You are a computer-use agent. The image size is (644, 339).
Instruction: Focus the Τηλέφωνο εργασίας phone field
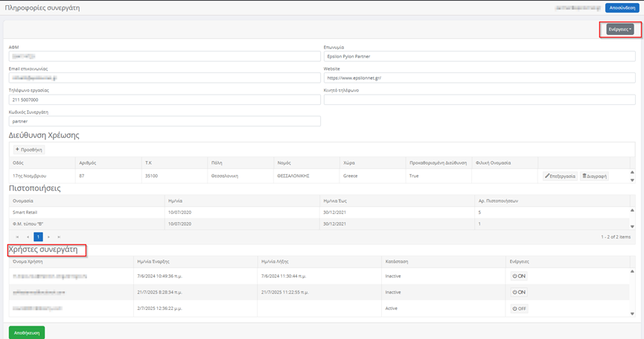tap(164, 99)
